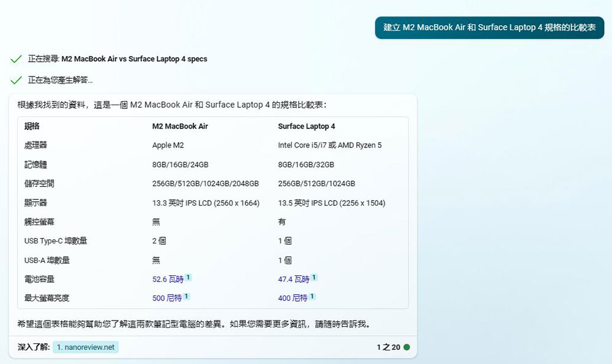
Task: Click citation 1 next to 47.4 瓦時
Action: click(x=314, y=277)
